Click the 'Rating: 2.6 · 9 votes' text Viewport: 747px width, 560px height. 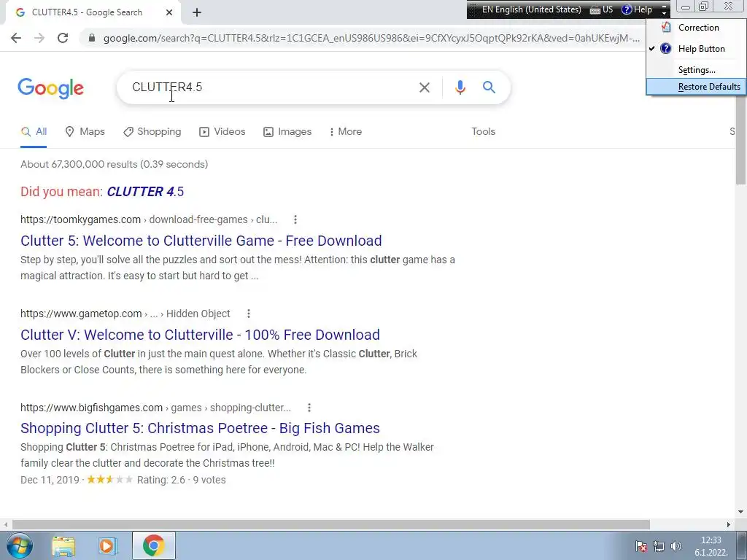tap(181, 480)
